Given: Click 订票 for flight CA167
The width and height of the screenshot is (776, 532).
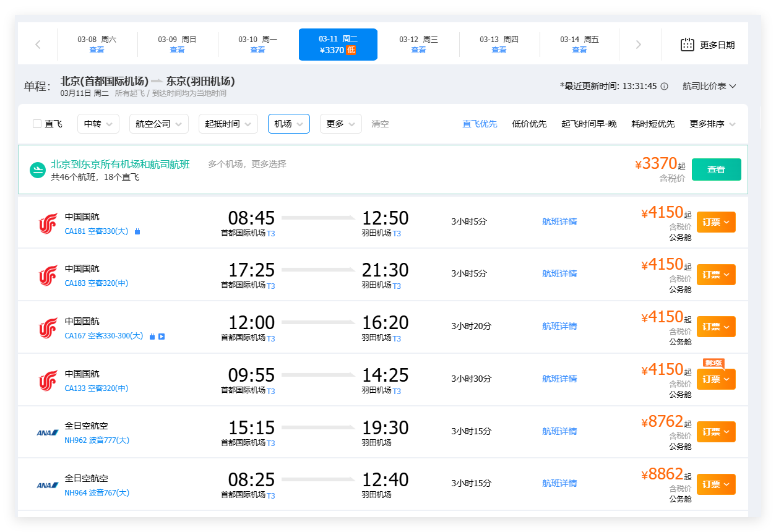Looking at the screenshot, I should [x=716, y=327].
